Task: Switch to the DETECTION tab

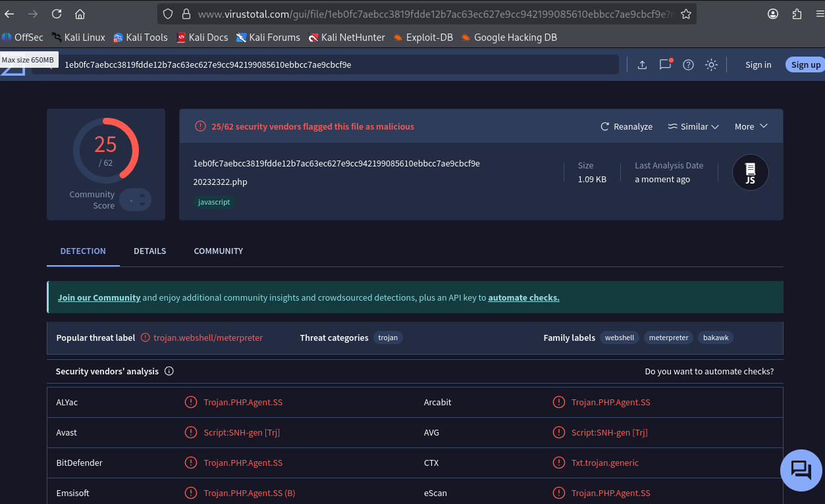Action: (x=83, y=251)
